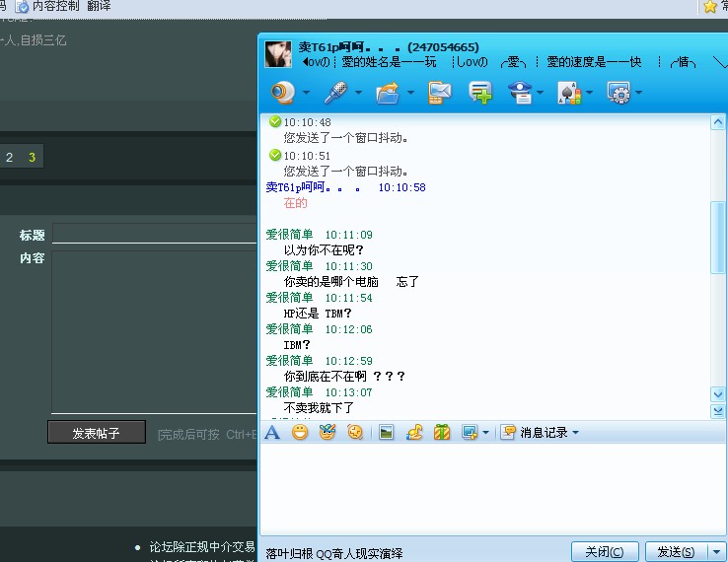
Task: Go to page 2 in pagination
Action: [x=10, y=157]
